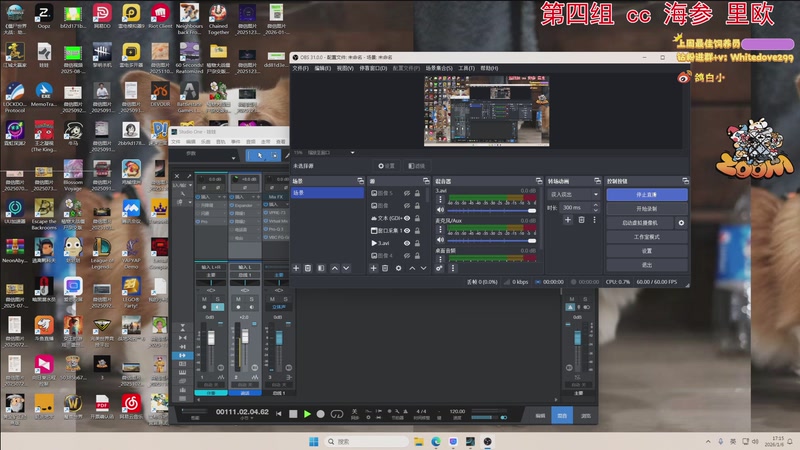Add a transition with plus icon
Image resolution: width=800 pixels, height=450 pixels.
[568, 220]
